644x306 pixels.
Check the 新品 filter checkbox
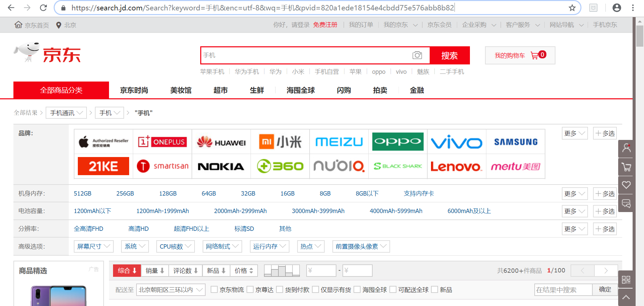pyautogui.click(x=434, y=289)
